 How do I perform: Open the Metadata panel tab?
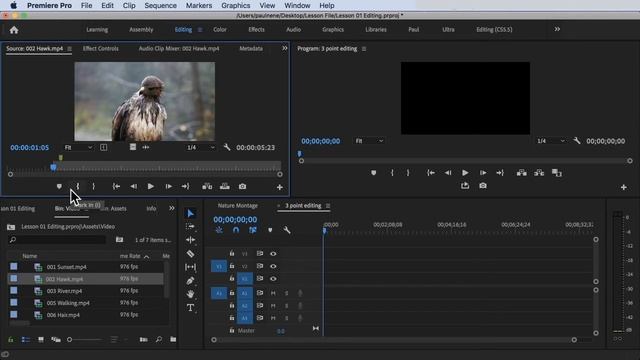point(251,48)
